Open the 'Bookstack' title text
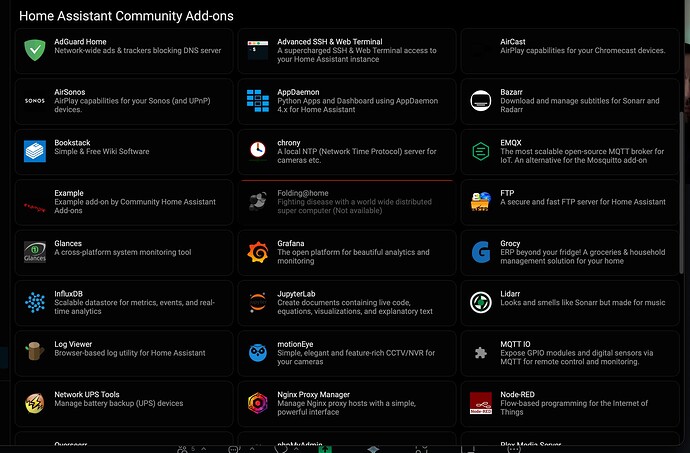The width and height of the screenshot is (690, 453). tap(72, 143)
